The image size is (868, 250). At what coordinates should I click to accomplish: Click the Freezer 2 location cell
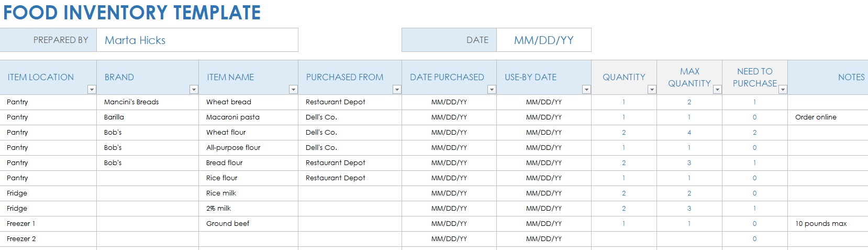coord(48,239)
